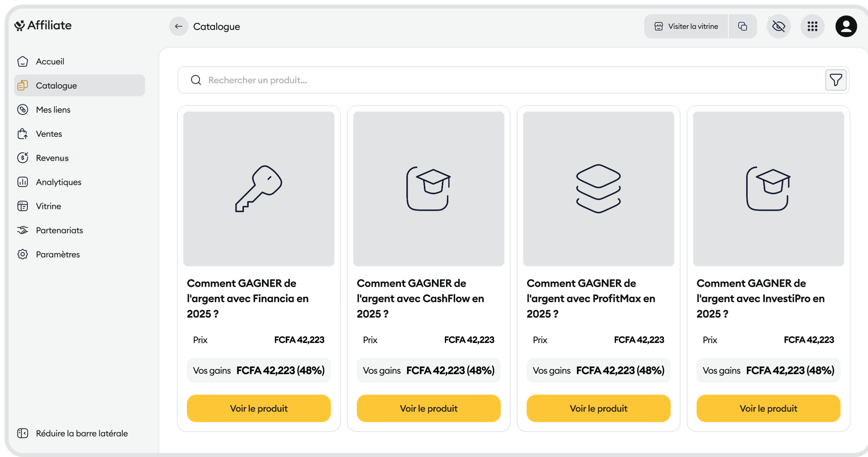868x457 pixels.
Task: Go to Accueil in sidebar
Action: tap(50, 61)
